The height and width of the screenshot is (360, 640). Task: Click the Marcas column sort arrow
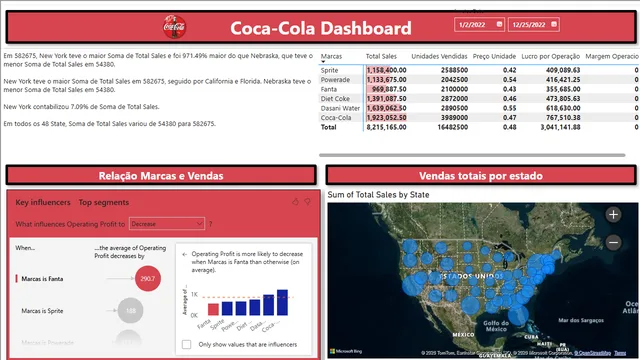click(x=323, y=62)
